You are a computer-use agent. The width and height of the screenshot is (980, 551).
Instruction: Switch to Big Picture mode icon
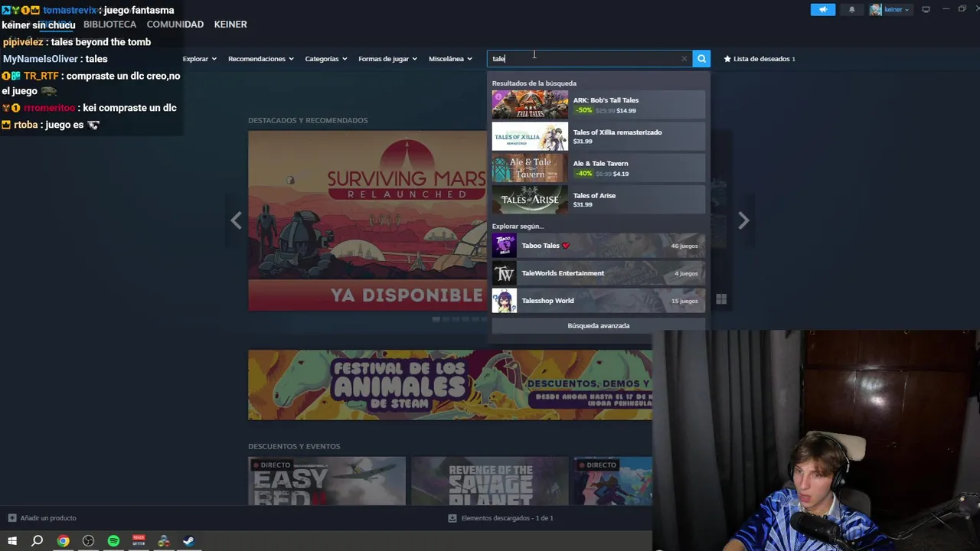click(926, 9)
